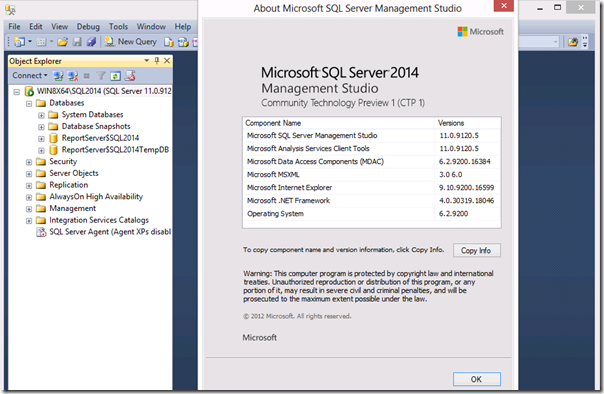This screenshot has height=394, width=604.
Task: Expand the System Databases node
Action: pyautogui.click(x=41, y=115)
